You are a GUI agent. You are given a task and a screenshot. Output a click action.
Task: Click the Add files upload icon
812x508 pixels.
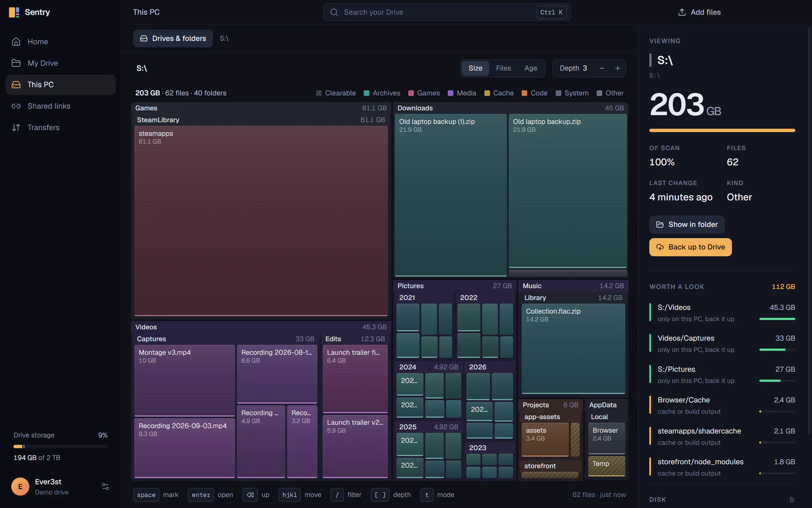682,12
